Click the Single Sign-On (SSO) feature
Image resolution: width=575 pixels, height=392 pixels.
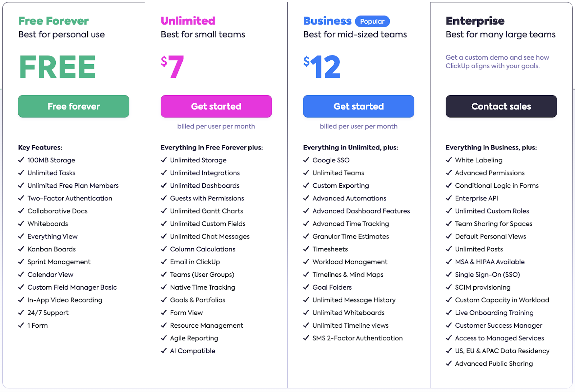pyautogui.click(x=487, y=275)
